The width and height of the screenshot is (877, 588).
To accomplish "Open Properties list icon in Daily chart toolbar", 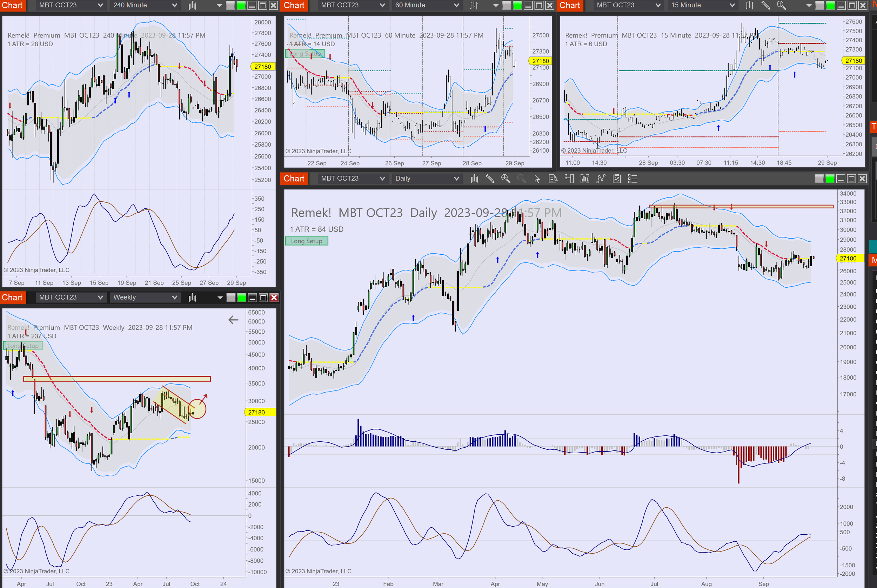I will point(632,179).
